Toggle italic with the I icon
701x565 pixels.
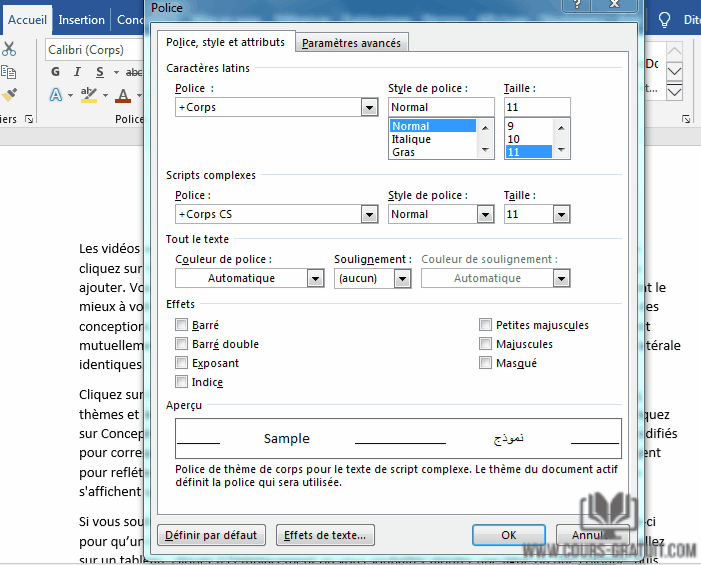(x=78, y=72)
